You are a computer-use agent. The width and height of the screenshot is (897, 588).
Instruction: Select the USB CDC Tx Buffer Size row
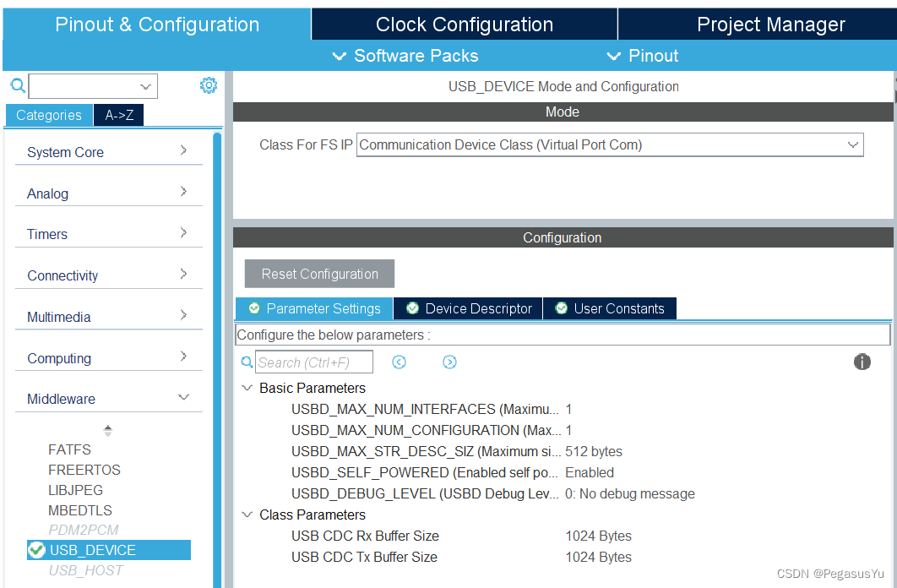click(461, 557)
